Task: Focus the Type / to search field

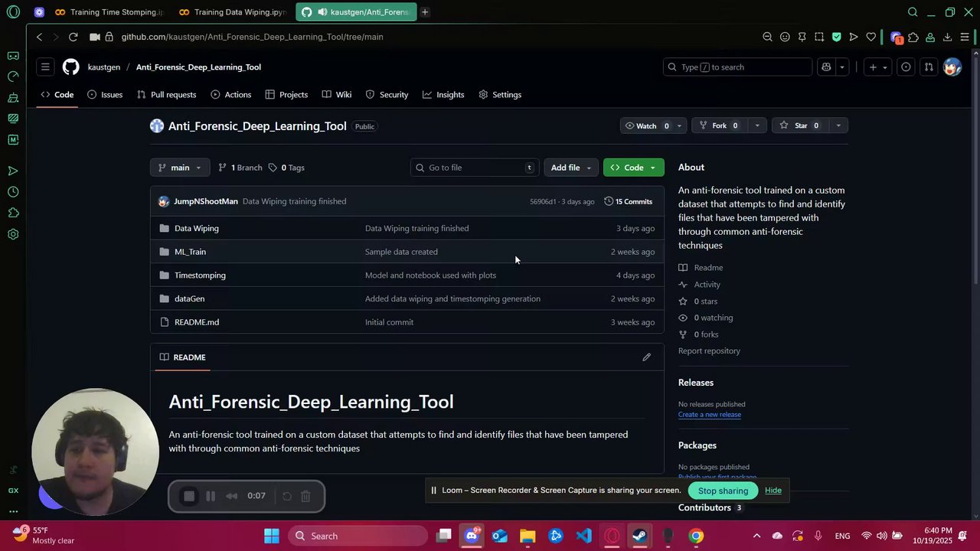Action: pyautogui.click(x=737, y=67)
